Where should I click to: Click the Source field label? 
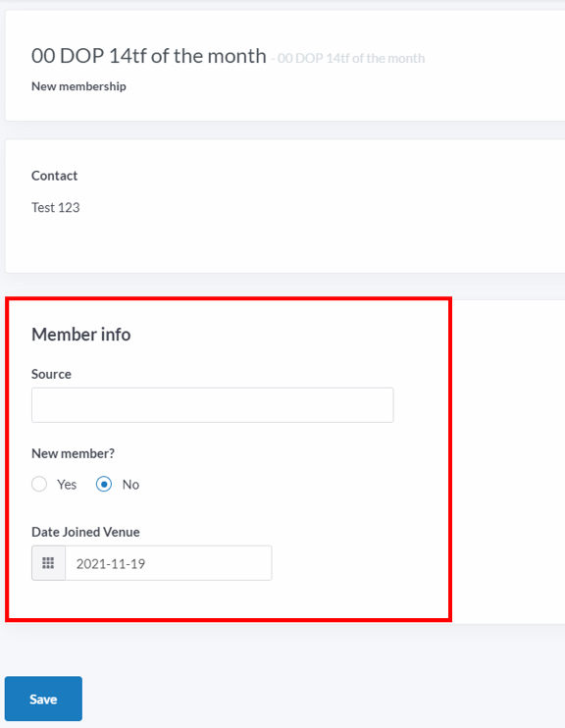(x=52, y=374)
